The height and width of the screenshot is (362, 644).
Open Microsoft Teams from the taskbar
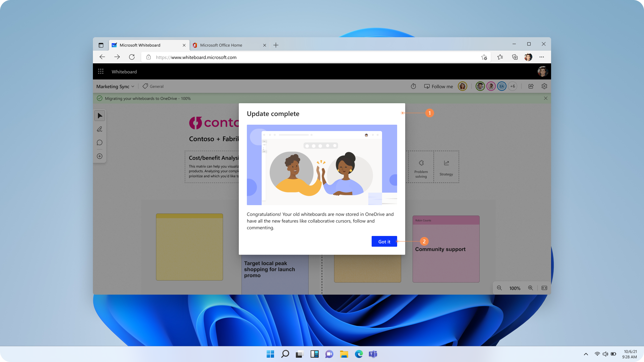click(373, 354)
